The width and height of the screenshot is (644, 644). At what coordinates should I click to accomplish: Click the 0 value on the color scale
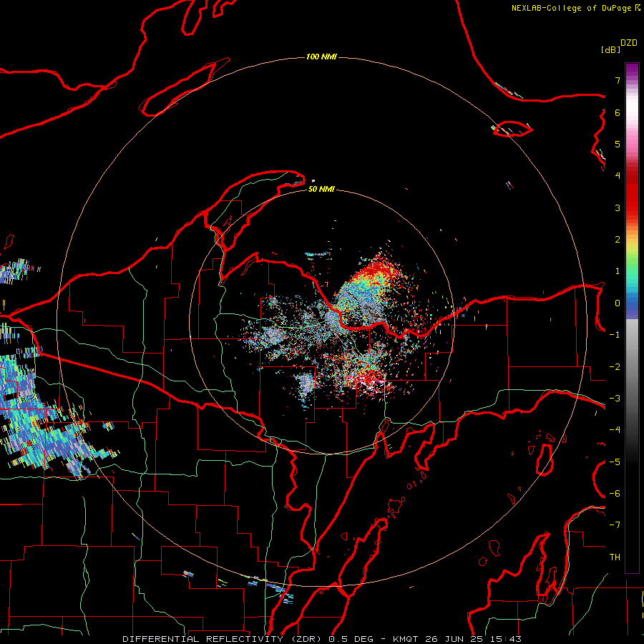(618, 303)
